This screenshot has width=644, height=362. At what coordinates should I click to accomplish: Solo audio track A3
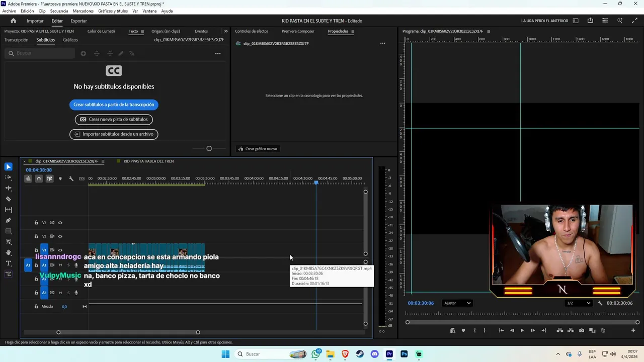pyautogui.click(x=68, y=293)
